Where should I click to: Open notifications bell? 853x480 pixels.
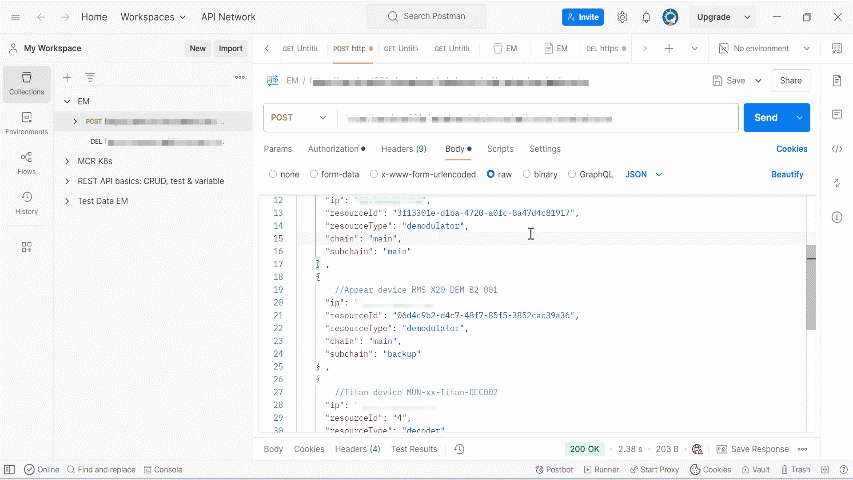[646, 17]
